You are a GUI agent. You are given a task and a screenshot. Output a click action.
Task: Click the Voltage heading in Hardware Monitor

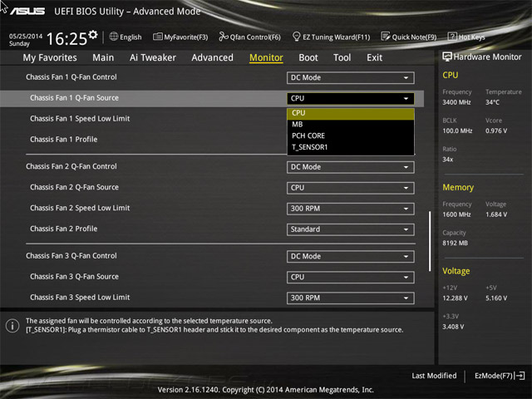point(456,271)
